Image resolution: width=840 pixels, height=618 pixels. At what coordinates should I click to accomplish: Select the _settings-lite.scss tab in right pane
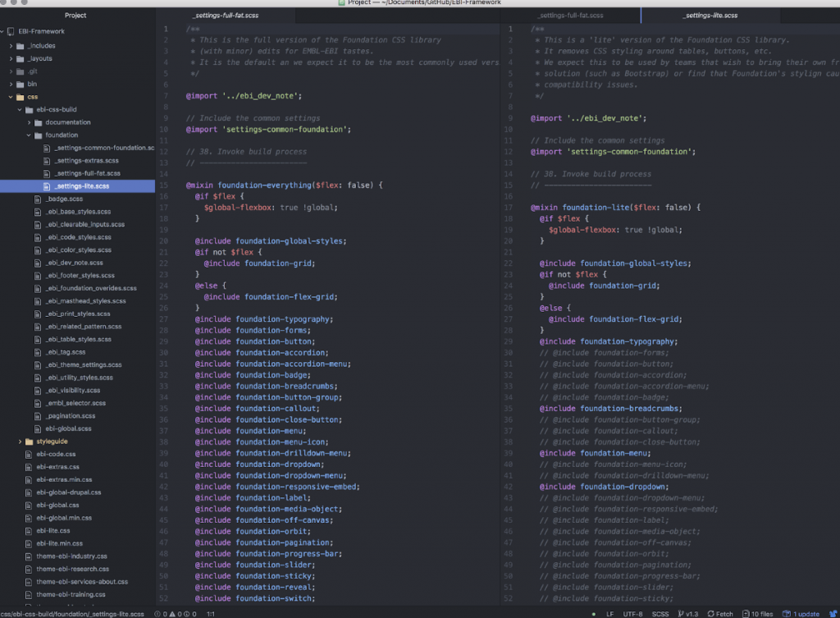click(710, 16)
